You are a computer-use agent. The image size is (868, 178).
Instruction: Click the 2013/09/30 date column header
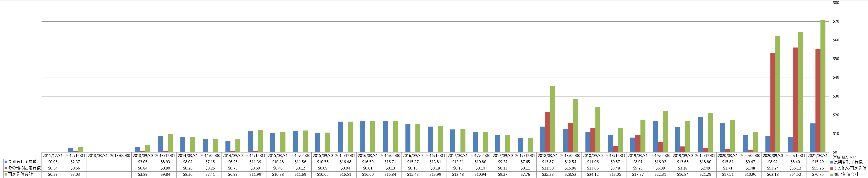143,156
